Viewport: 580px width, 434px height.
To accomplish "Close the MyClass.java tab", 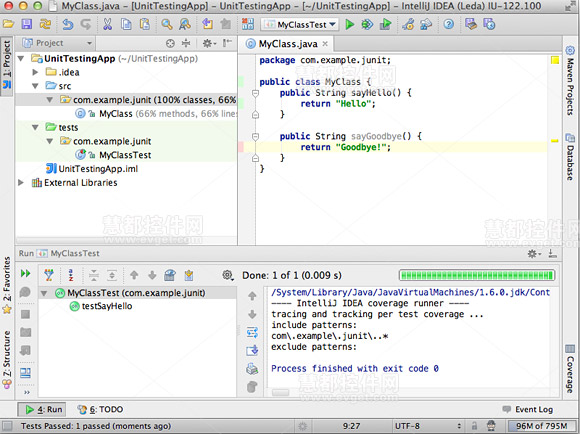I will [325, 44].
